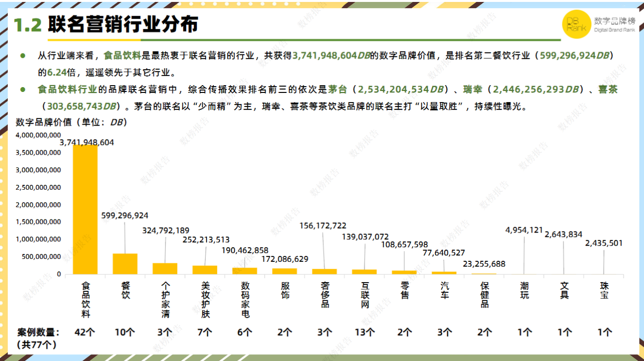Click the slide title 联名营销行业分布
Viewport: 644px width, 361px height.
click(123, 24)
